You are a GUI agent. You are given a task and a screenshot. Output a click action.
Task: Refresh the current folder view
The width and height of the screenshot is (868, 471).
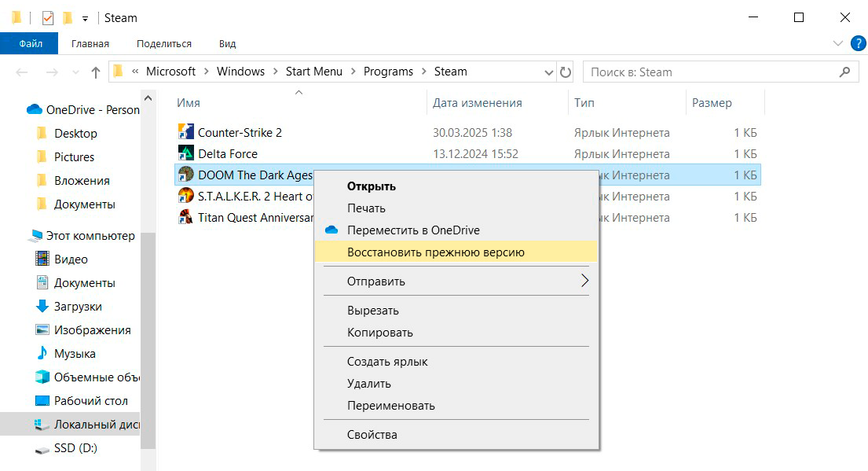(x=566, y=72)
